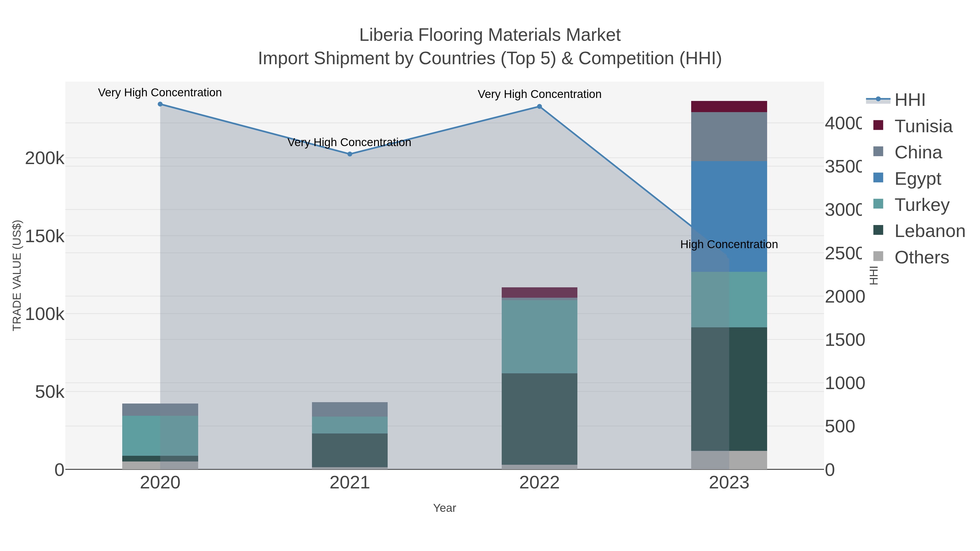980x551 pixels.
Task: Toggle the Others series in the legend
Action: (x=911, y=257)
